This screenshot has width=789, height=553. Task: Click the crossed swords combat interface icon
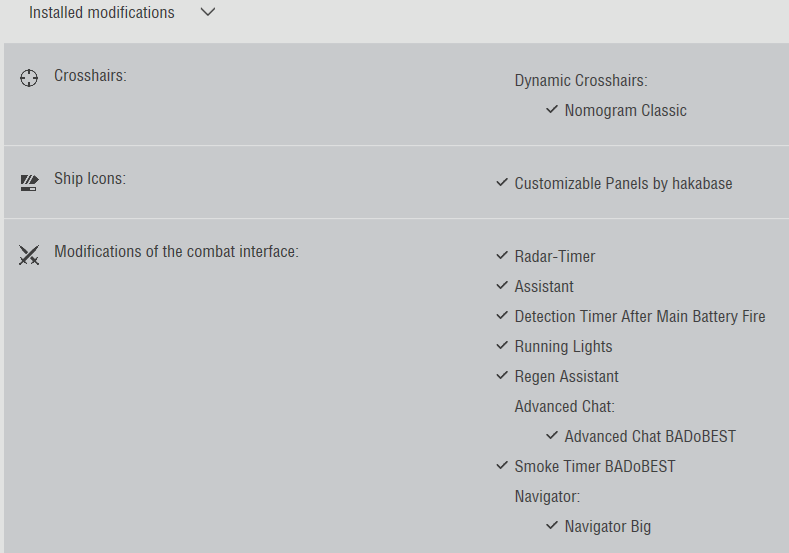[x=29, y=255]
